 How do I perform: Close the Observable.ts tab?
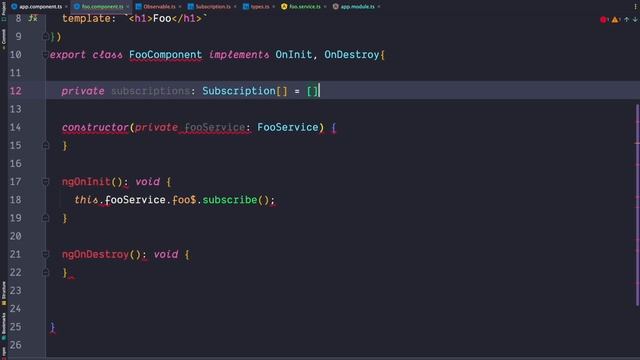tap(180, 7)
